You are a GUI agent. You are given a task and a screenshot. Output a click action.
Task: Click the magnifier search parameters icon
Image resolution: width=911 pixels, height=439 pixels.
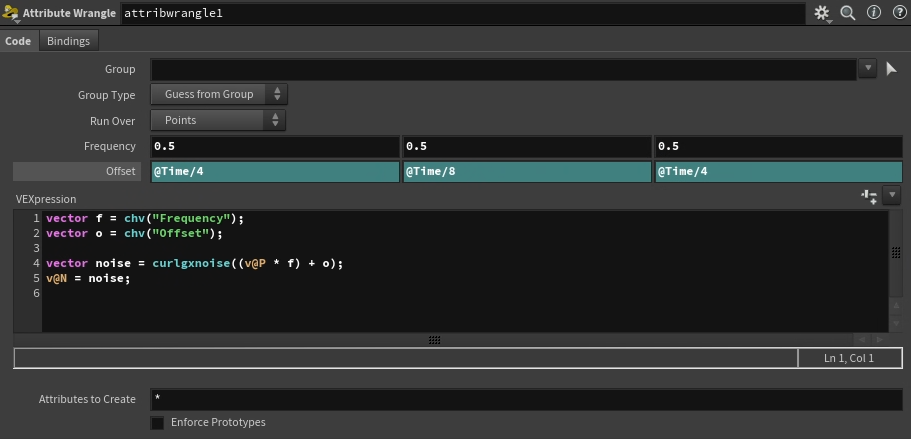(x=848, y=13)
